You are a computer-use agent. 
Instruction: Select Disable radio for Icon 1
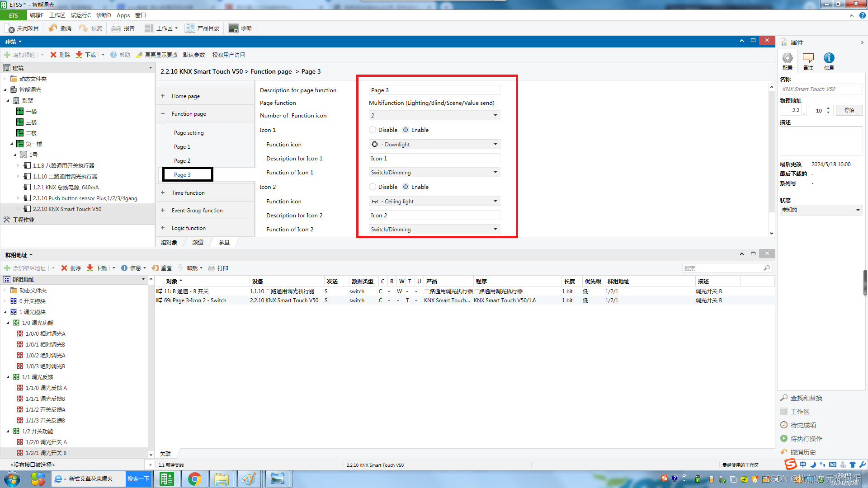click(373, 130)
